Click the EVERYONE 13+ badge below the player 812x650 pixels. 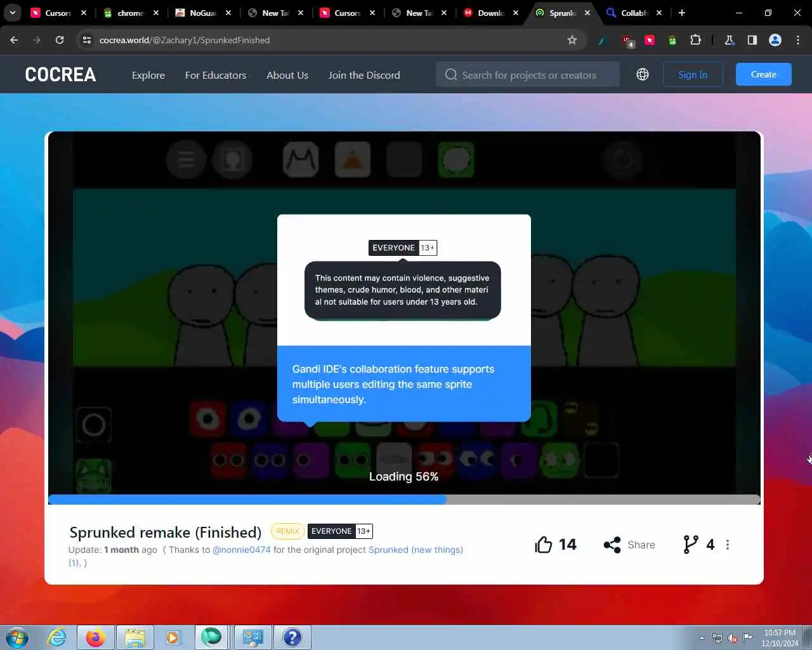[340, 531]
